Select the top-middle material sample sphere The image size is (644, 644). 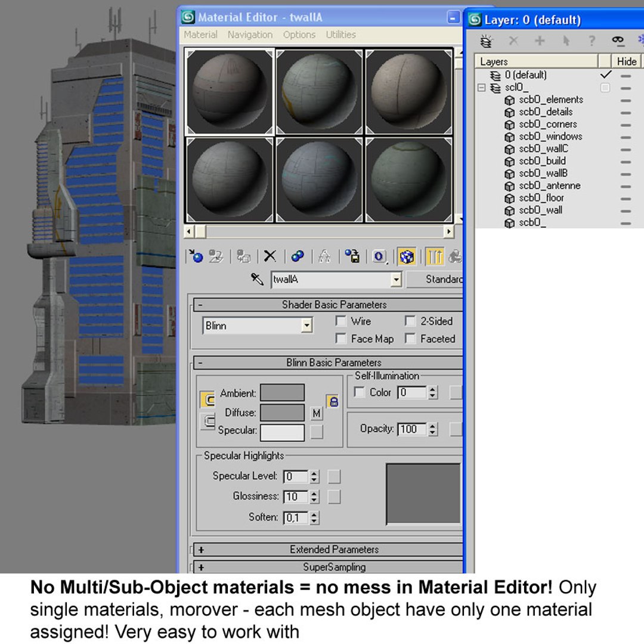click(x=318, y=92)
